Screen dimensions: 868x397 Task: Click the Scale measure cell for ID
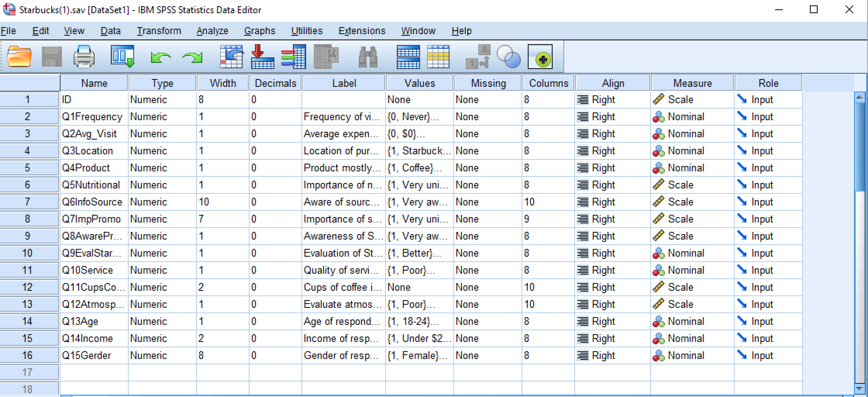(x=692, y=100)
